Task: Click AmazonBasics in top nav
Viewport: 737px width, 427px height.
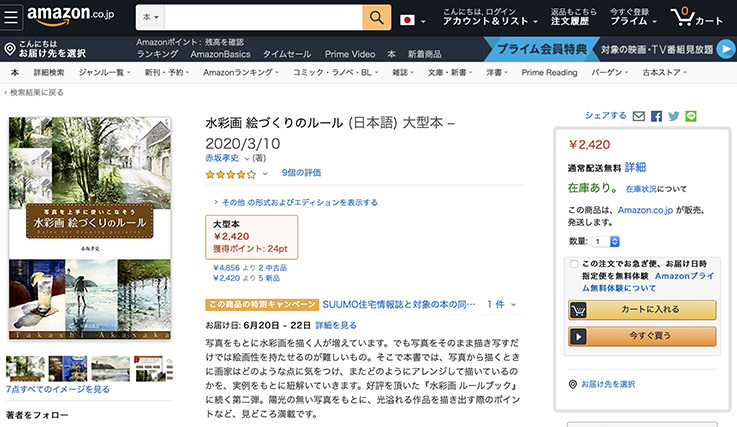Action: click(x=220, y=54)
